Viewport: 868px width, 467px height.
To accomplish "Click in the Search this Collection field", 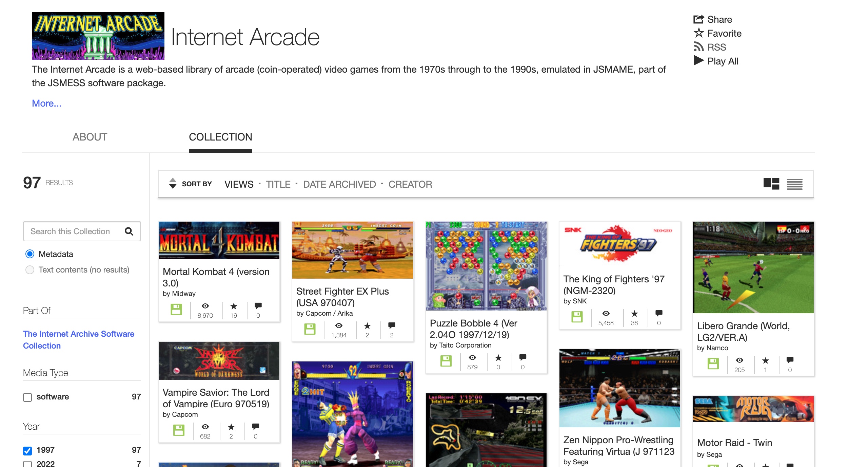I will point(70,231).
